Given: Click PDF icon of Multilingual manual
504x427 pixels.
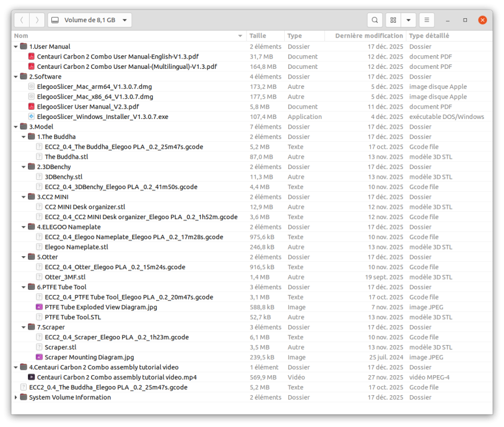Looking at the screenshot, I should coord(31,67).
